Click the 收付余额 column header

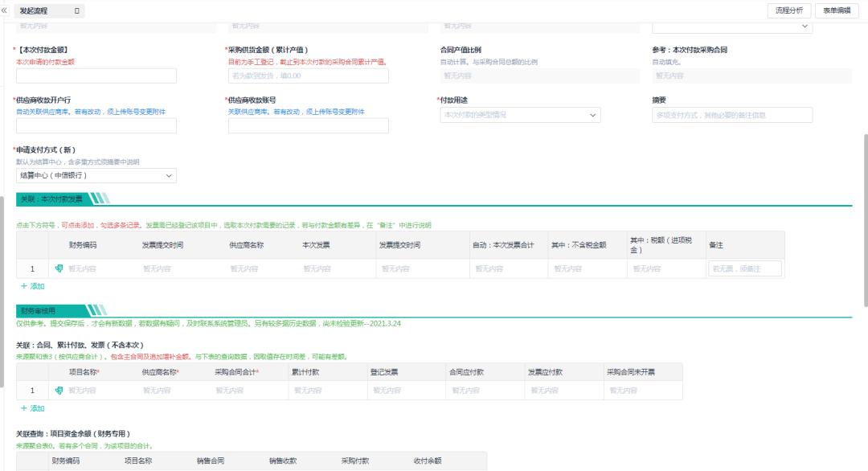(x=428, y=461)
